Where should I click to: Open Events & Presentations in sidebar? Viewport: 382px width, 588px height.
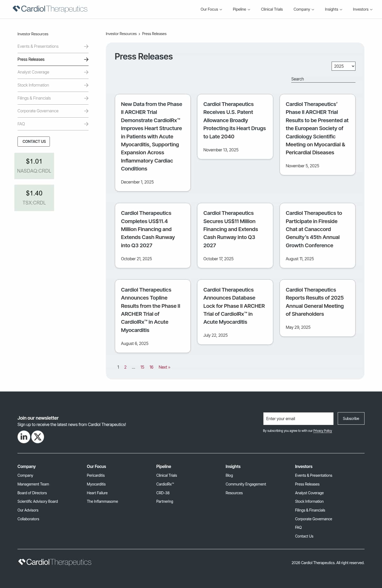point(38,46)
